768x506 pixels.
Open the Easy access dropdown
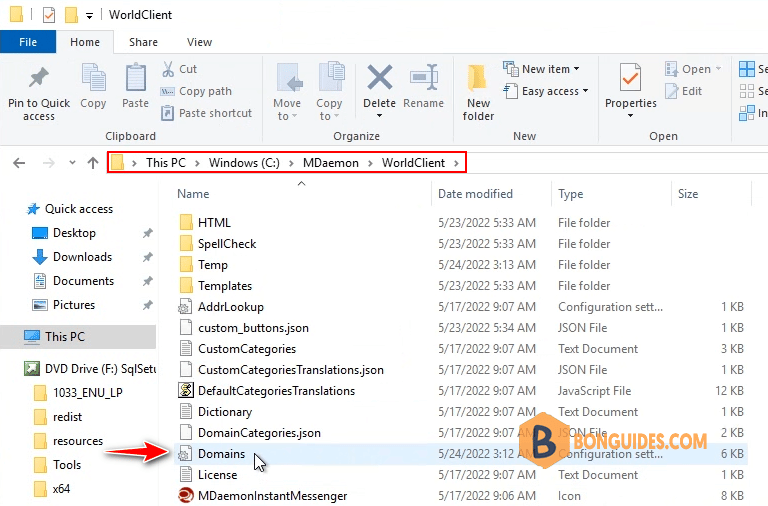pyautogui.click(x=546, y=91)
